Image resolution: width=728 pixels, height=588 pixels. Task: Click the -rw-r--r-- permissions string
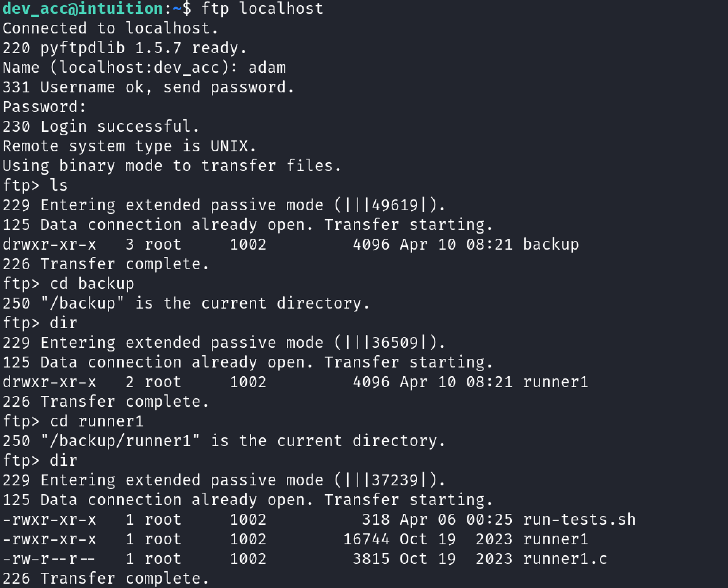49,559
